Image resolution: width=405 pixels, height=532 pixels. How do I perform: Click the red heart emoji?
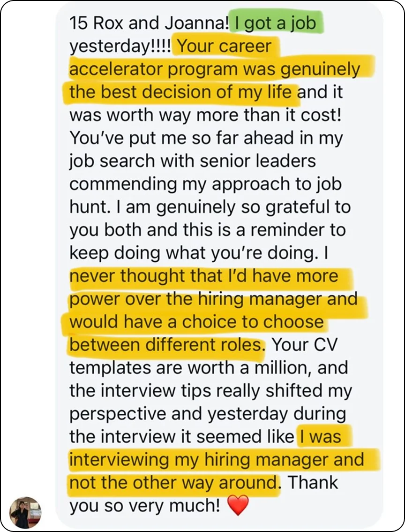[238, 506]
